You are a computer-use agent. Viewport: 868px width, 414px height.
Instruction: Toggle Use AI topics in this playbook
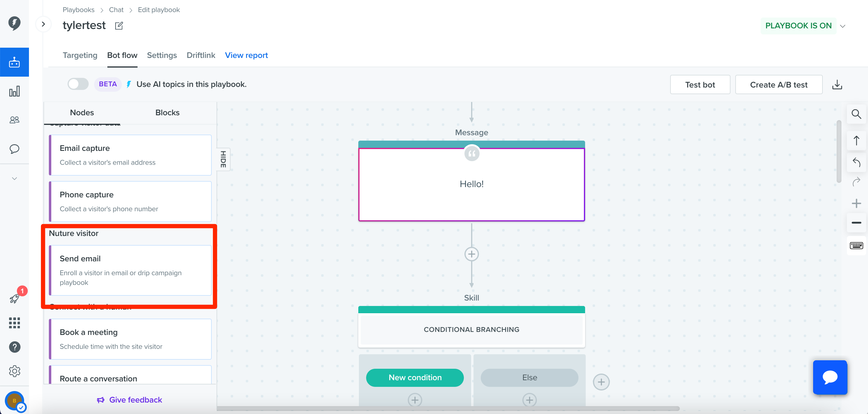tap(78, 84)
